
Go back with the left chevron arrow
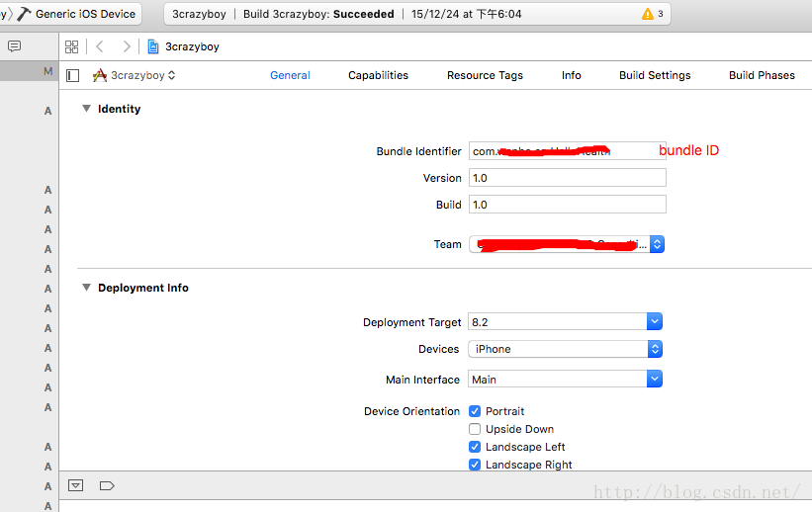point(100,46)
